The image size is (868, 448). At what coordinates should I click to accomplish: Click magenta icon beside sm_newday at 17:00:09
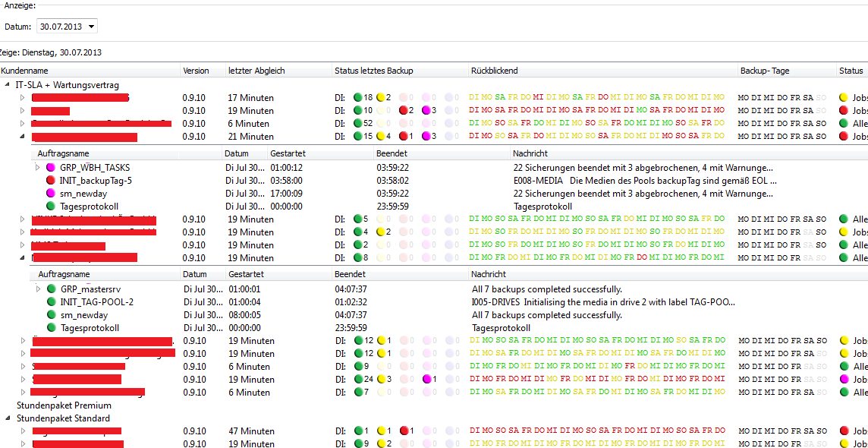pyautogui.click(x=51, y=193)
